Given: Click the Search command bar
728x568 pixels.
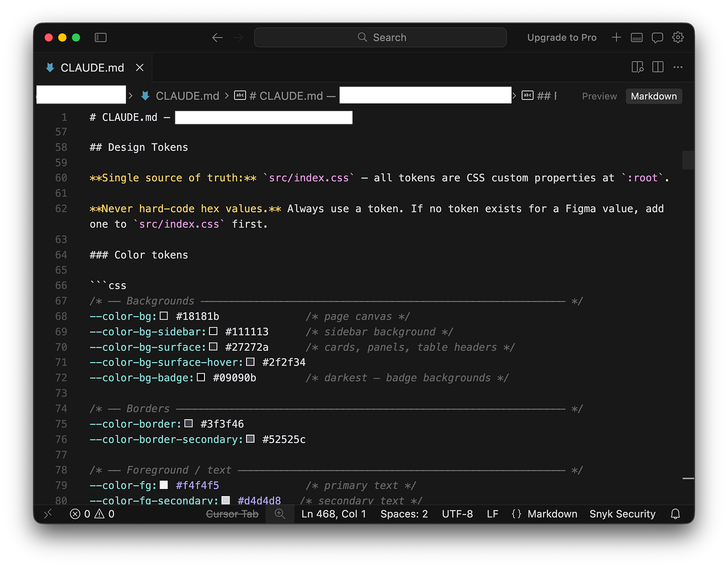Looking at the screenshot, I should pyautogui.click(x=380, y=37).
